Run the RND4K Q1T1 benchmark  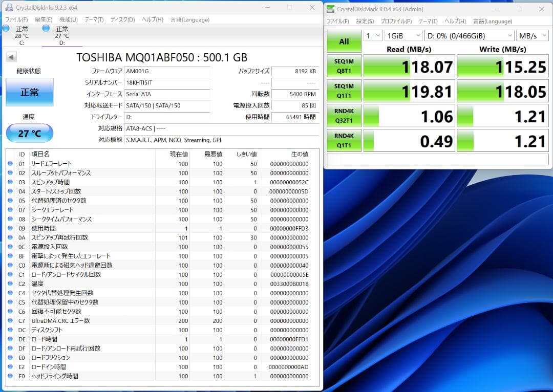344,140
